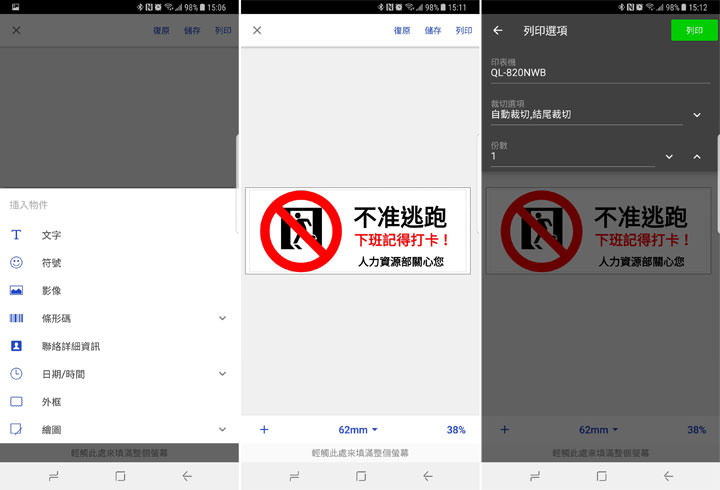Tap the plus icon in middle screen
The image size is (720, 490).
click(x=264, y=430)
